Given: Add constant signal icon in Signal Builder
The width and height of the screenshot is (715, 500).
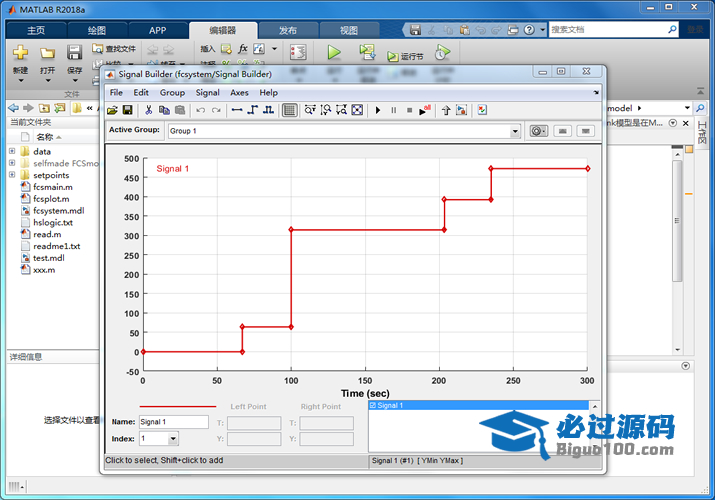Looking at the screenshot, I should click(x=237, y=110).
